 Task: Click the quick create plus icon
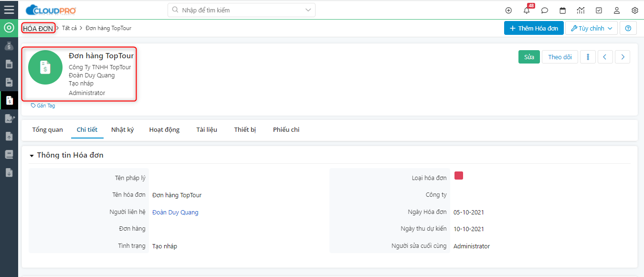(508, 10)
